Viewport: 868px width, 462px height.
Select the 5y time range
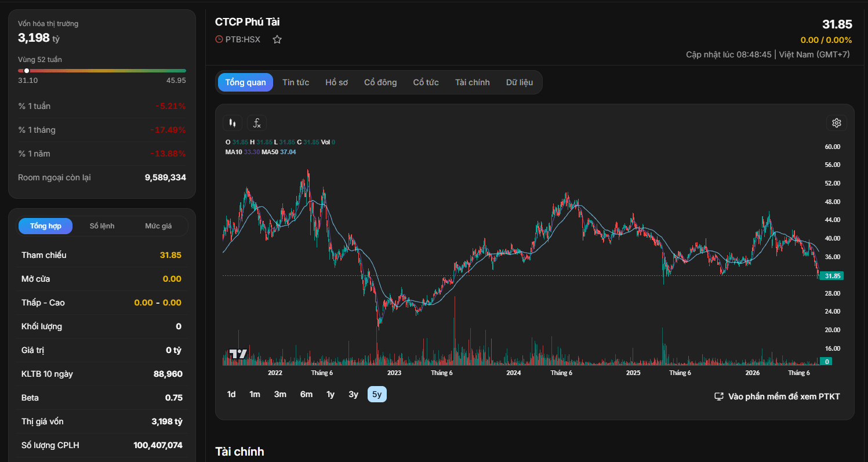(x=377, y=394)
